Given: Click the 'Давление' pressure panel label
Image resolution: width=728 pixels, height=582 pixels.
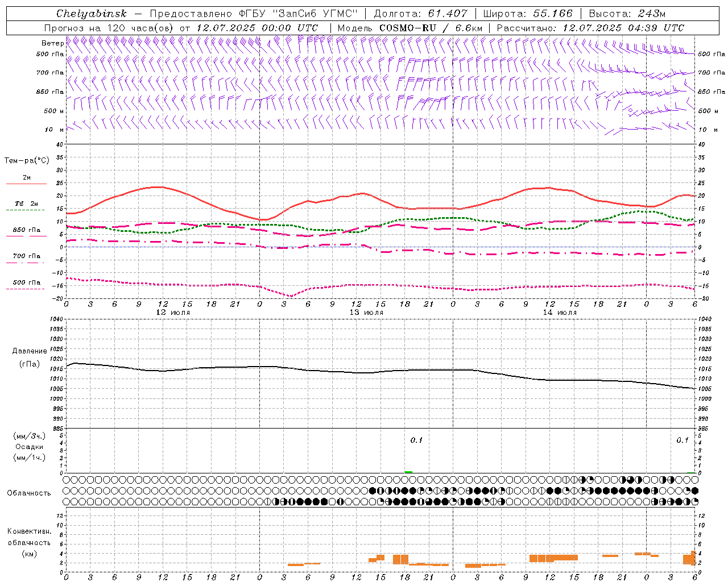Looking at the screenshot, I should [x=30, y=351].
